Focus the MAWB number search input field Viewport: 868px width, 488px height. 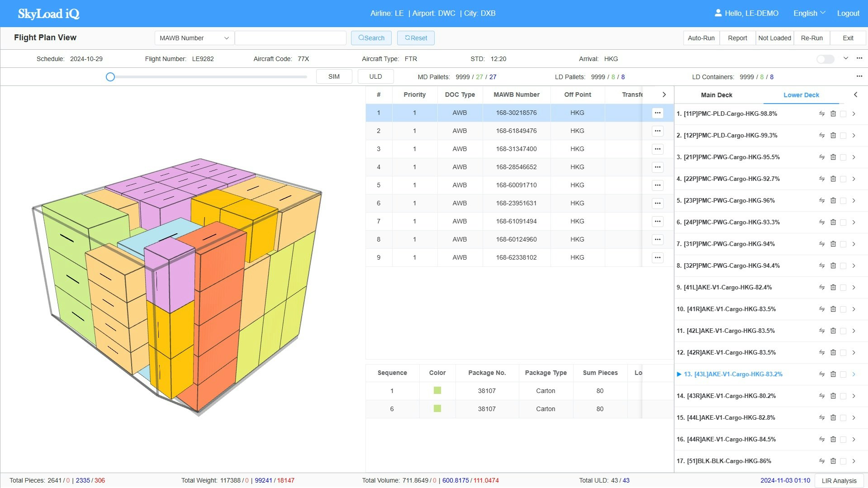click(290, 38)
